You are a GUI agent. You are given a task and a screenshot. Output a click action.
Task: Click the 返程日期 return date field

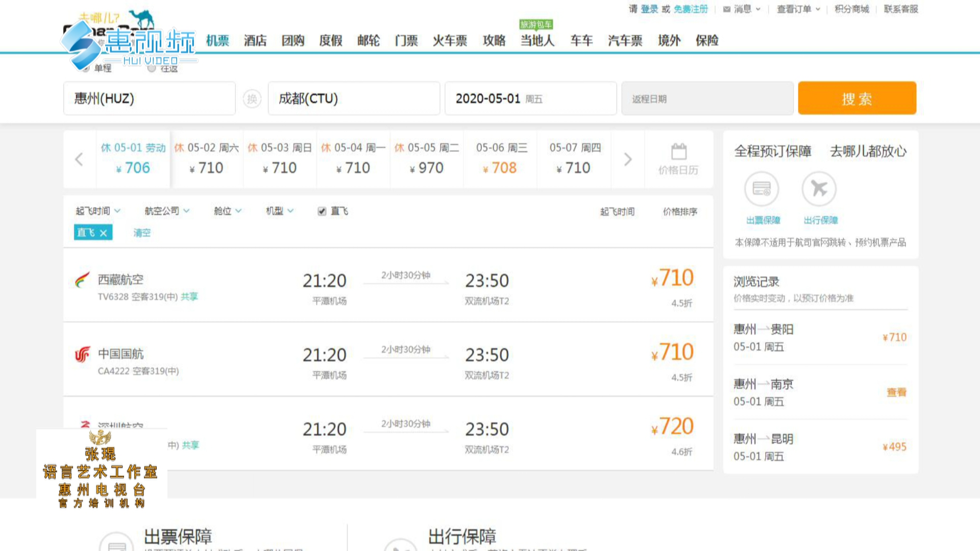(x=707, y=98)
